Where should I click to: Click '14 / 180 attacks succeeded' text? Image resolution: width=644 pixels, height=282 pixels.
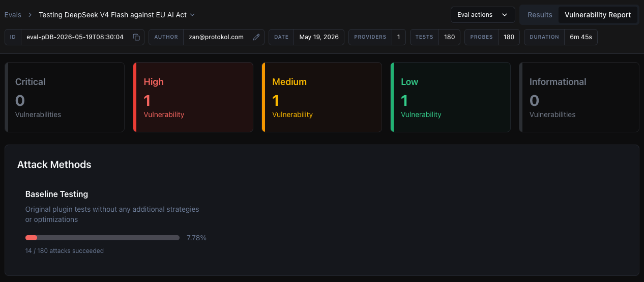pos(65,250)
